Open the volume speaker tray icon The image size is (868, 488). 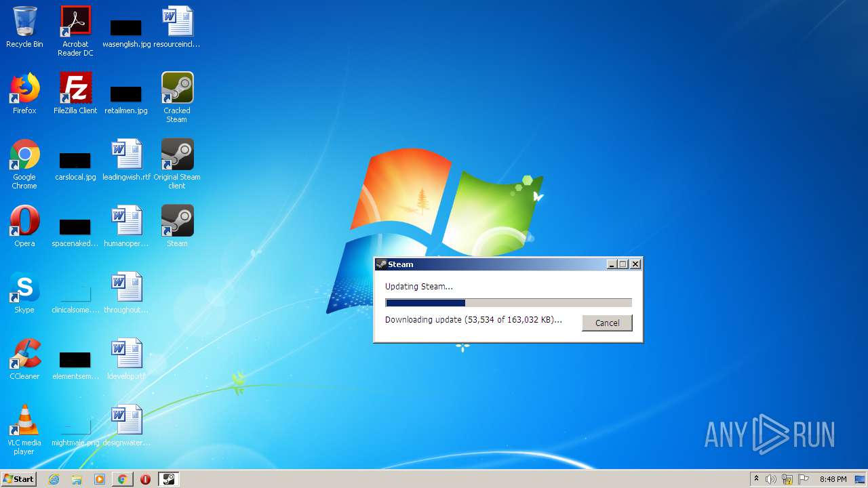point(771,479)
